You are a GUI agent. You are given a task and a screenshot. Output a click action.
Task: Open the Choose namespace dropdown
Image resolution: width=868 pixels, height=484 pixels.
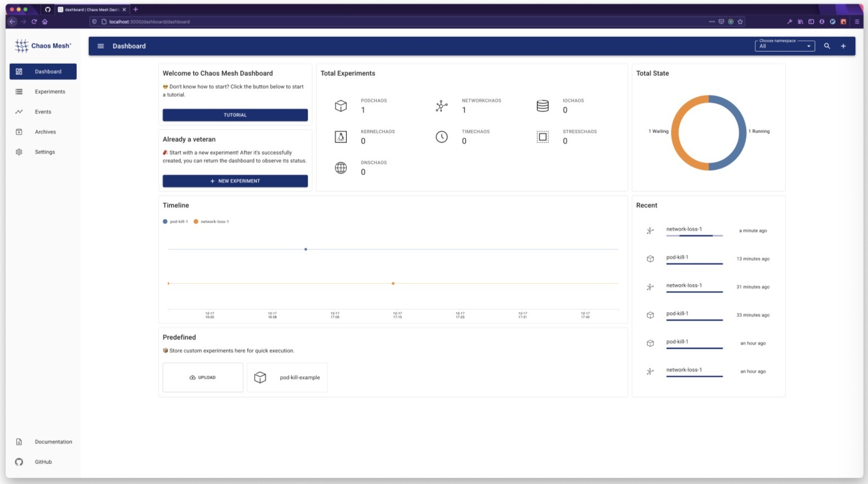(x=785, y=46)
